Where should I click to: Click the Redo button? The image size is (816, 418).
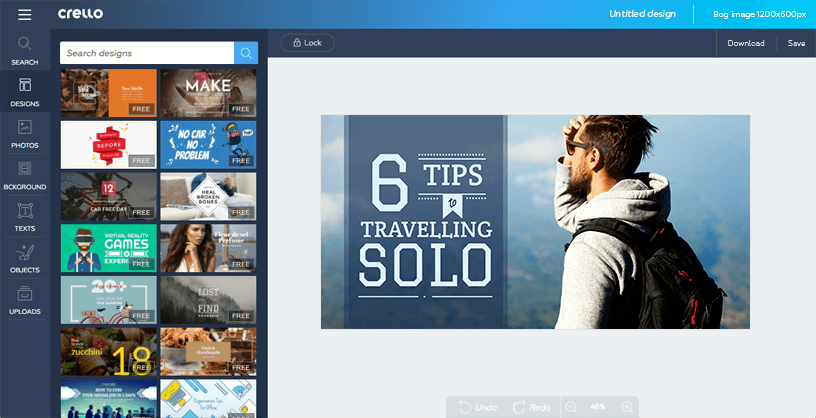click(x=531, y=407)
